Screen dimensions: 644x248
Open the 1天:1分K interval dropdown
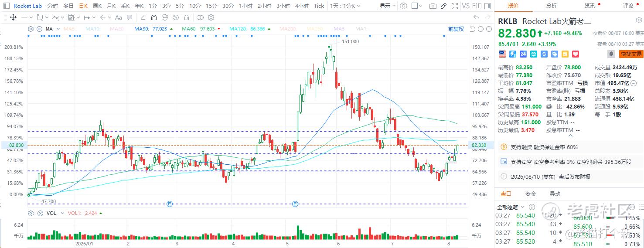click(344, 6)
